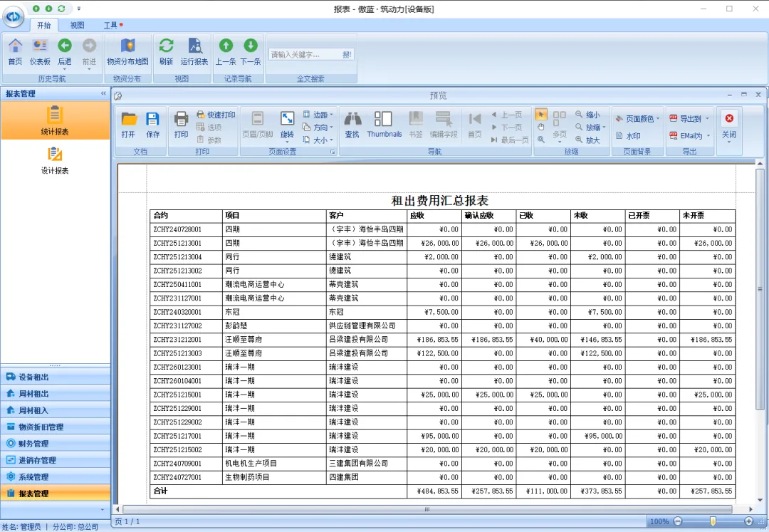Click zoom minus button in status bar
This screenshot has width=769, height=532.
(x=677, y=521)
